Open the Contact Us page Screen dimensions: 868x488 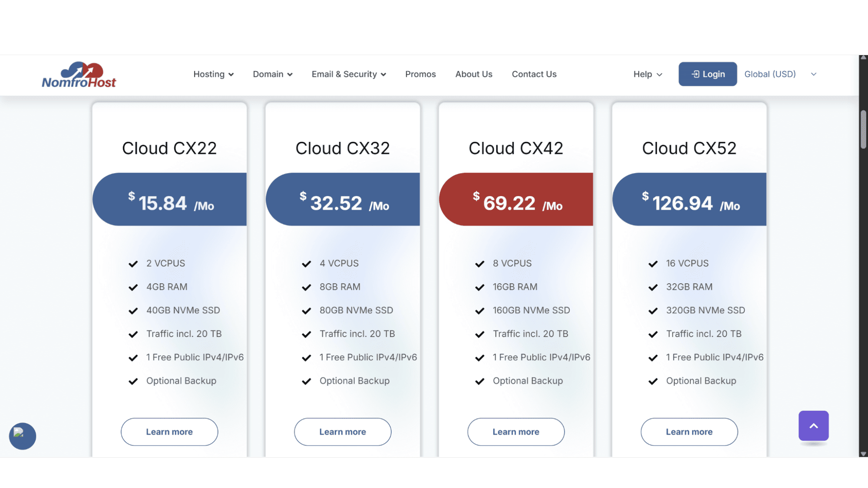[x=534, y=74]
